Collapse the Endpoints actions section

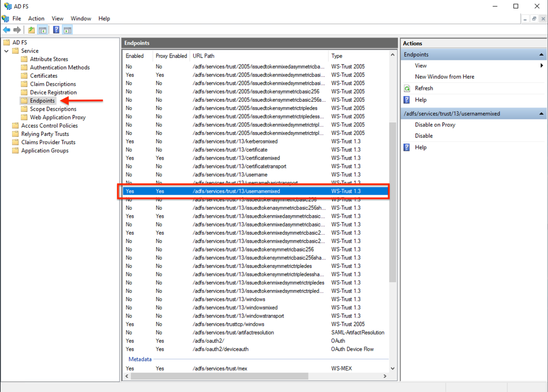tap(541, 54)
